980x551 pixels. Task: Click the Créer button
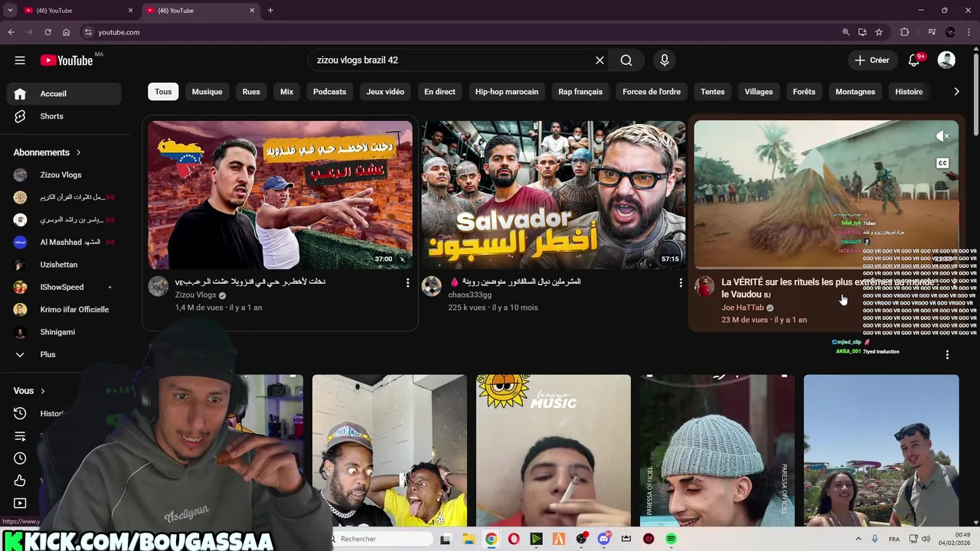click(872, 60)
